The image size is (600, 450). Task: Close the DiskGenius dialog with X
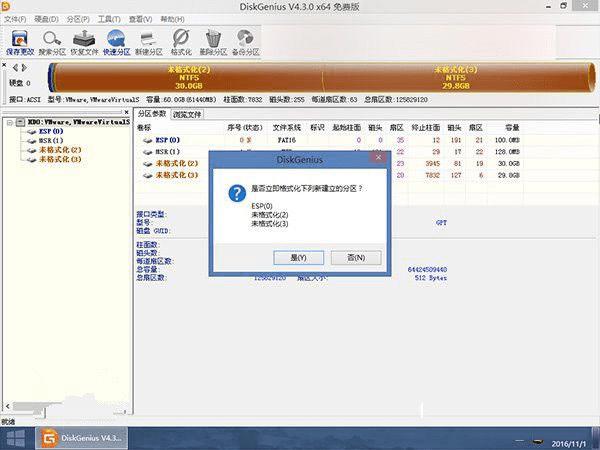(x=378, y=157)
